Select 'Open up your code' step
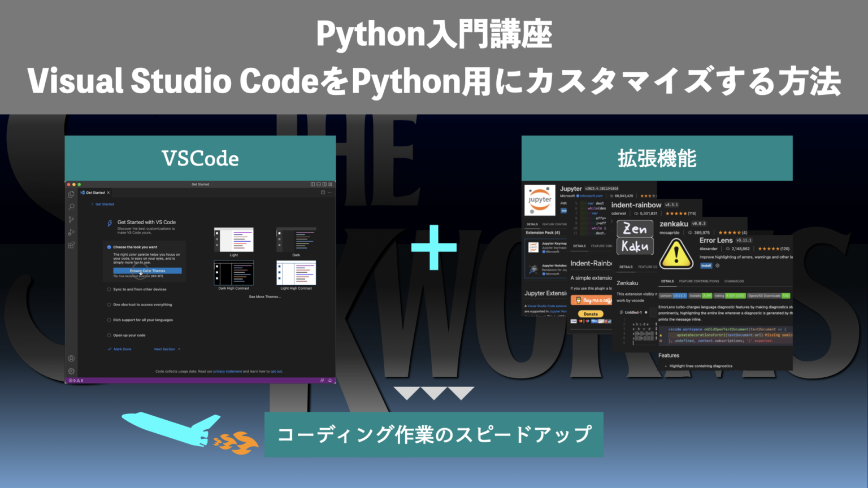The height and width of the screenshot is (488, 868). click(129, 335)
